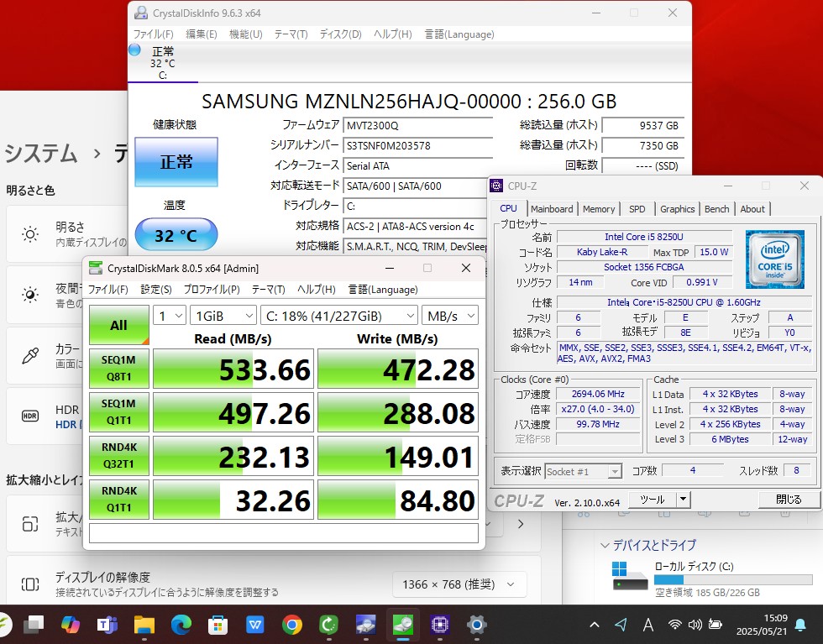Image resolution: width=823 pixels, height=644 pixels.
Task: Open CrystalDiskMark ファイル(F) menu
Action: point(107,290)
